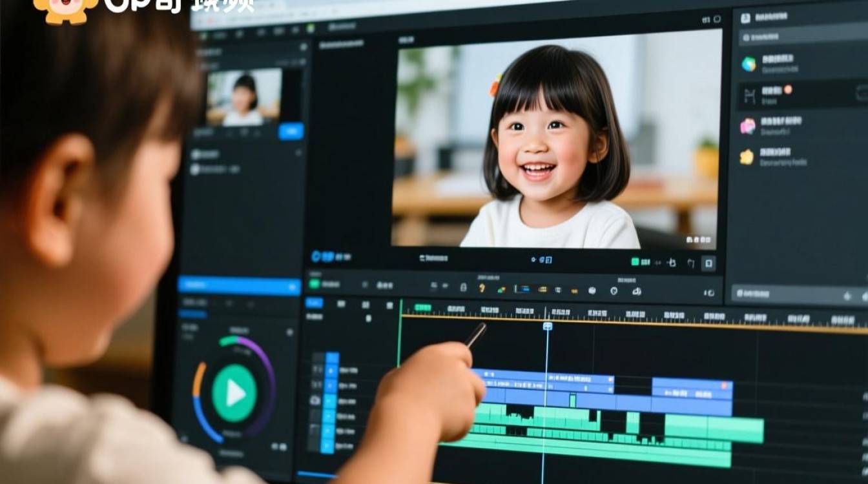Click the highlighted square button below the preview's right corner
Screen dimensions: 868x484
[708, 263]
